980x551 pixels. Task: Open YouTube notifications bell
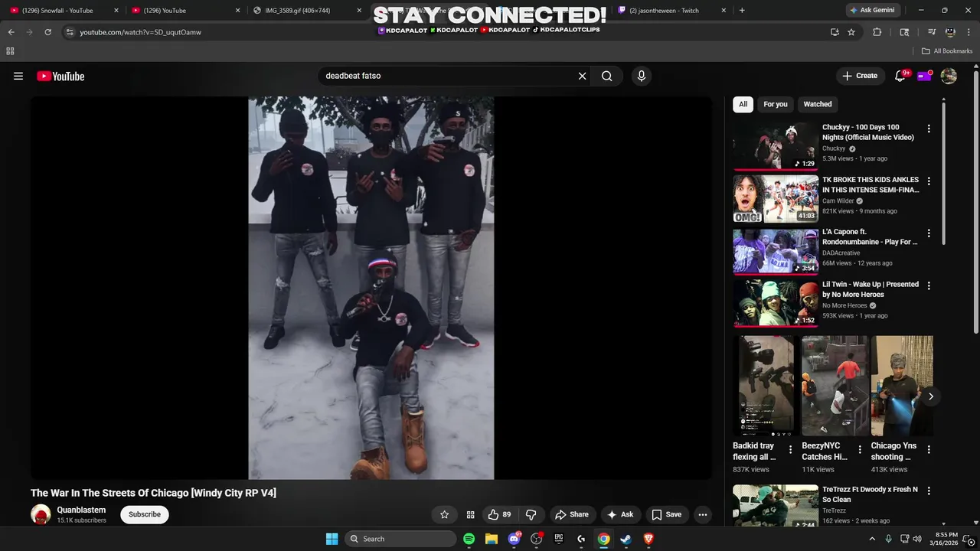click(x=900, y=76)
